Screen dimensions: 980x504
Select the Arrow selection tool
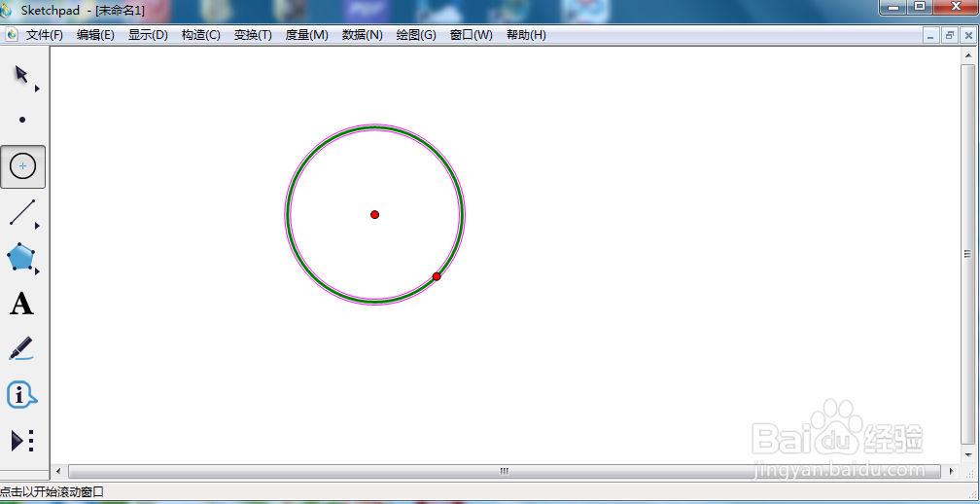point(21,75)
